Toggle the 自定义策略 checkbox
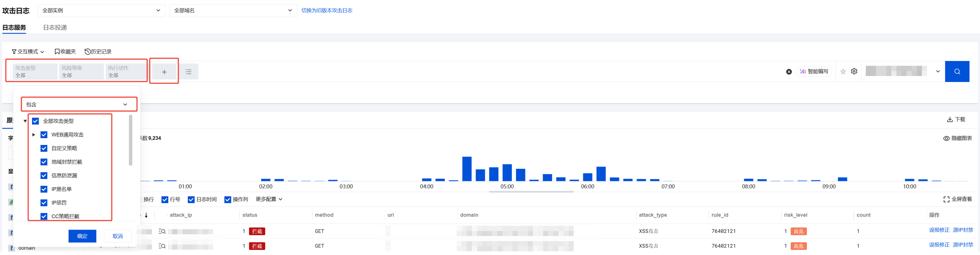Viewport: 980px width, 255px height. point(44,148)
